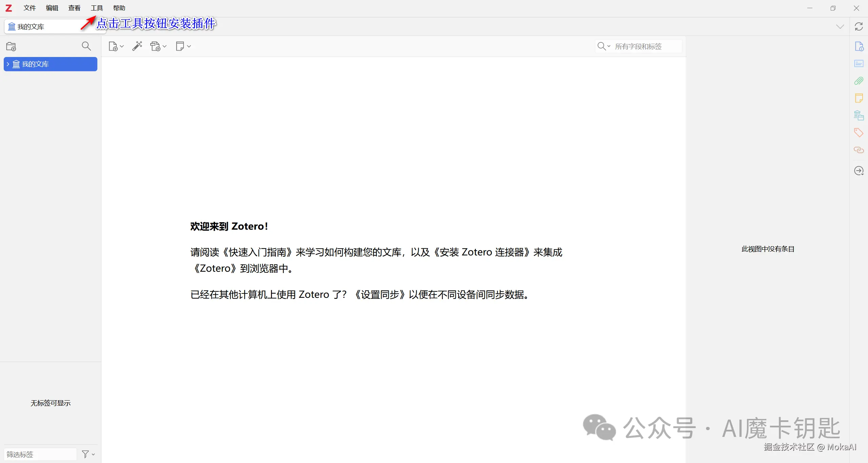Click the collection search magnifier icon
868x463 pixels.
click(x=86, y=46)
